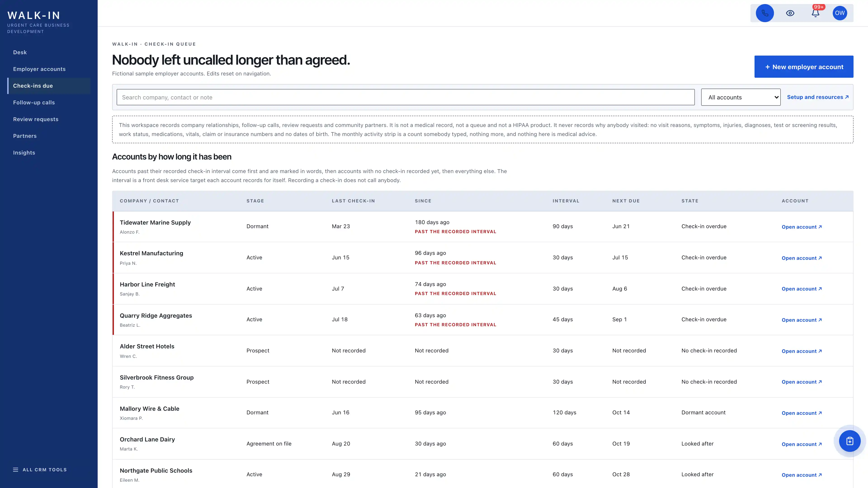The width and height of the screenshot is (868, 488).
Task: Click the floating clipboard quick-add button
Action: (x=849, y=441)
